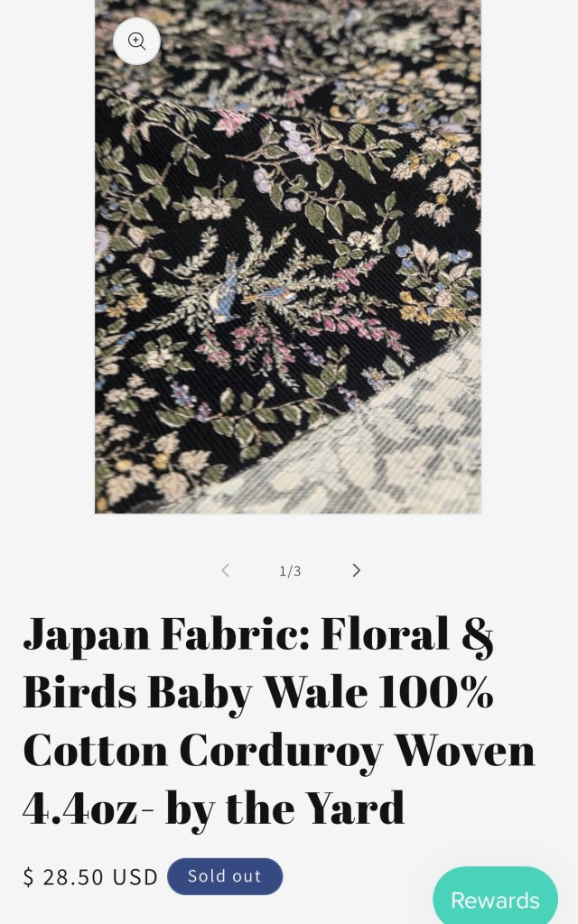Image resolution: width=578 pixels, height=924 pixels.
Task: Click the Sold out badge
Action: click(x=225, y=876)
